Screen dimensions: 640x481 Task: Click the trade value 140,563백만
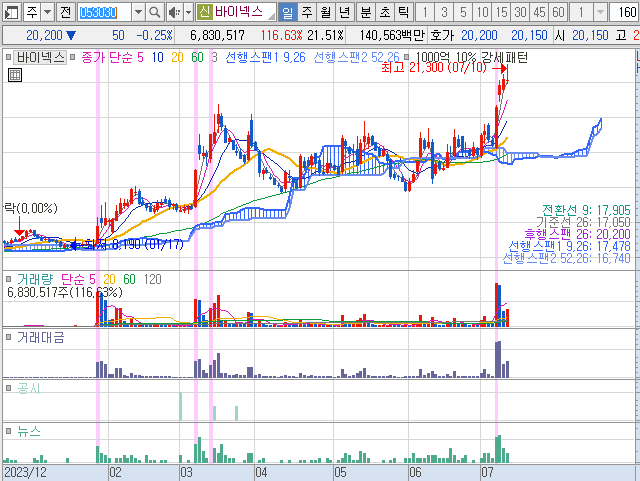click(x=392, y=36)
